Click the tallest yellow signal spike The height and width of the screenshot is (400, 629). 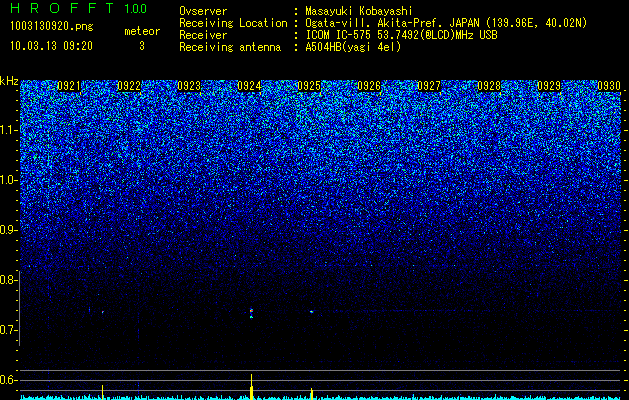click(x=252, y=386)
